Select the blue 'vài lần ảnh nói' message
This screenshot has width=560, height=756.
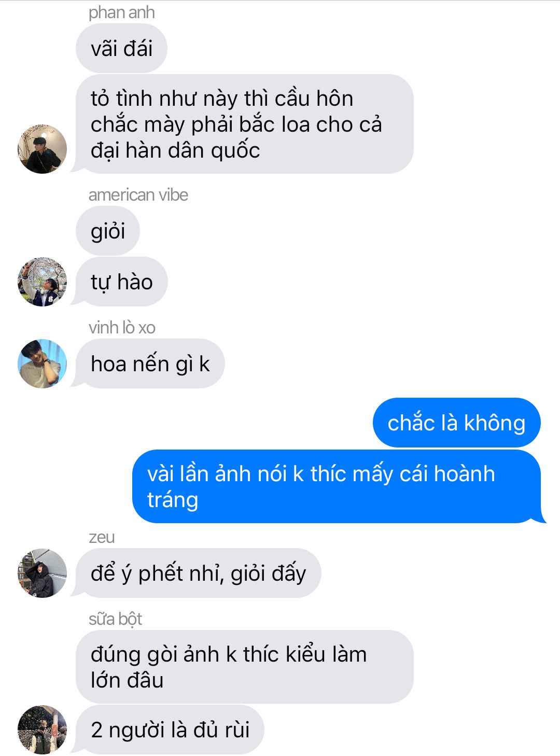337,486
